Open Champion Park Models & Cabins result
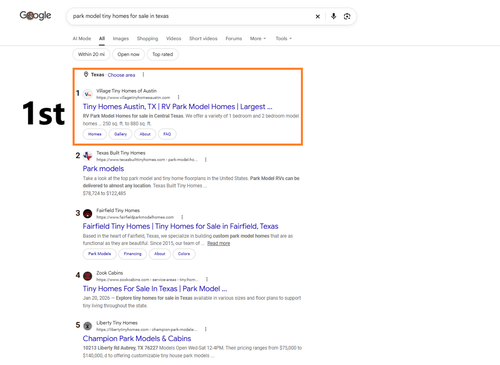This screenshot has width=500, height=365. [137, 339]
